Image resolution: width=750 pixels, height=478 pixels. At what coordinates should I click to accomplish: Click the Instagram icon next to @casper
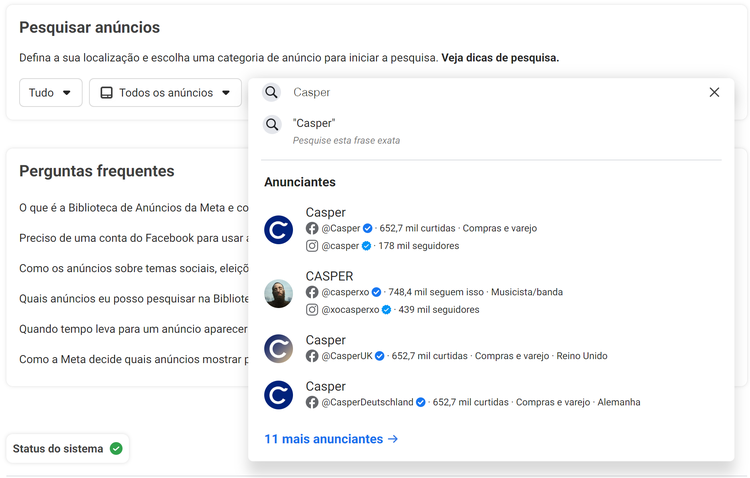coord(312,246)
